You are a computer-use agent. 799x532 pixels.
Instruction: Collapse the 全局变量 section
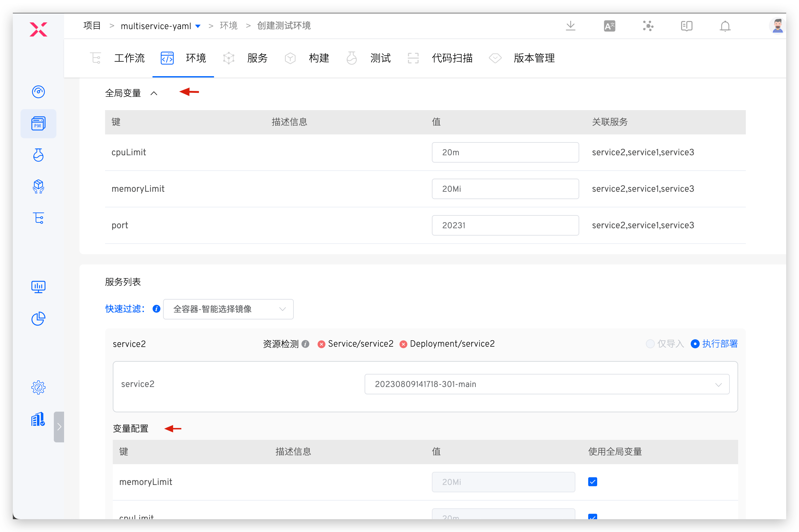click(154, 93)
